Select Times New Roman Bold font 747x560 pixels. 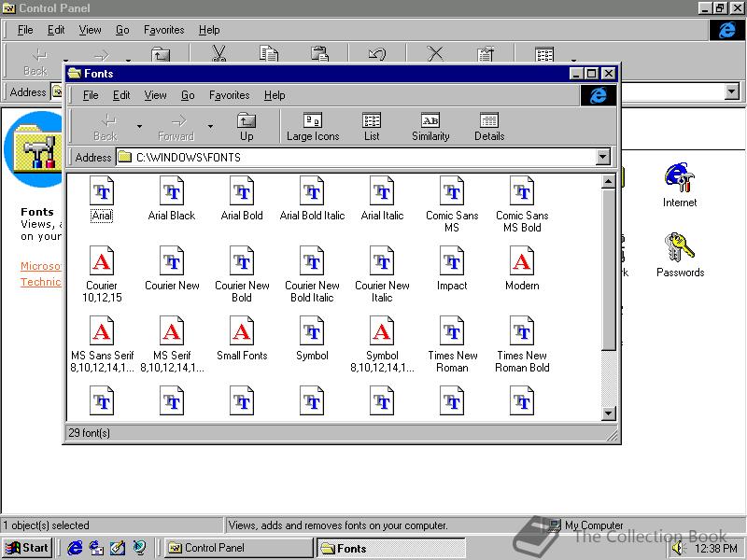522,344
